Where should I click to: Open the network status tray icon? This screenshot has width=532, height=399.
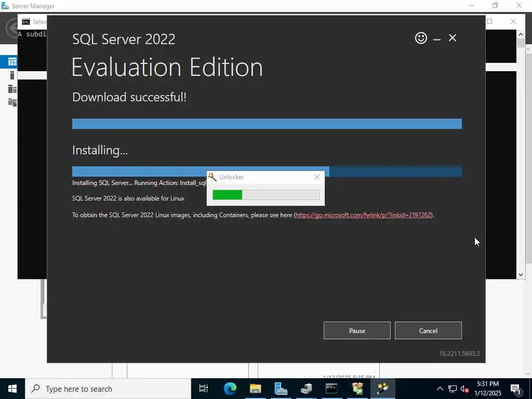coord(453,389)
